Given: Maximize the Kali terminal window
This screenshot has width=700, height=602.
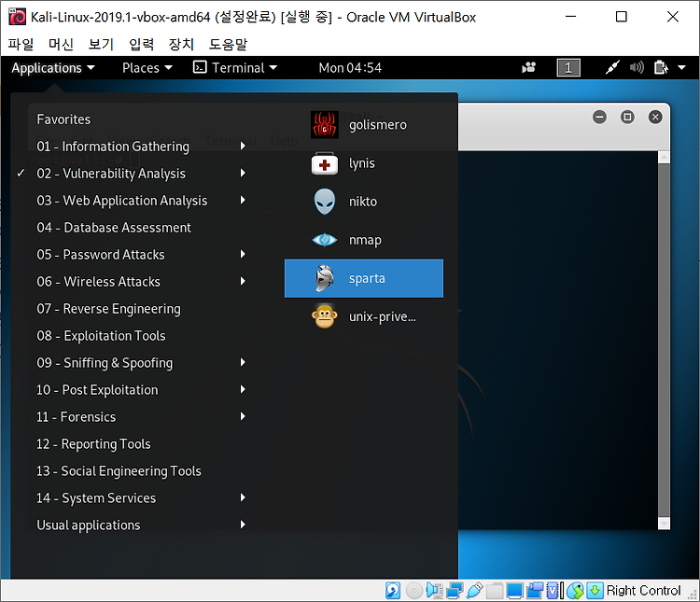Looking at the screenshot, I should [627, 117].
